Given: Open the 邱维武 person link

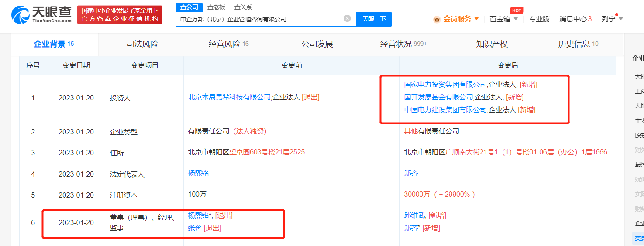Looking at the screenshot, I should click(415, 215).
